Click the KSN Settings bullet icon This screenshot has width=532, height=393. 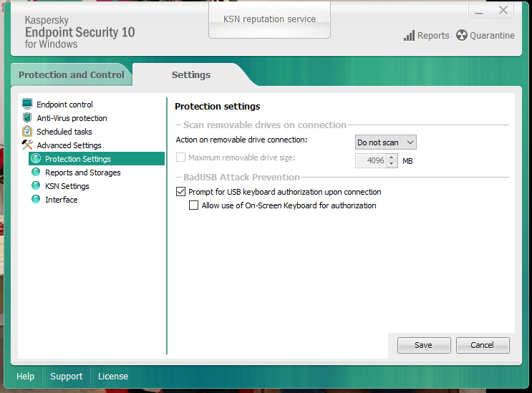(36, 185)
